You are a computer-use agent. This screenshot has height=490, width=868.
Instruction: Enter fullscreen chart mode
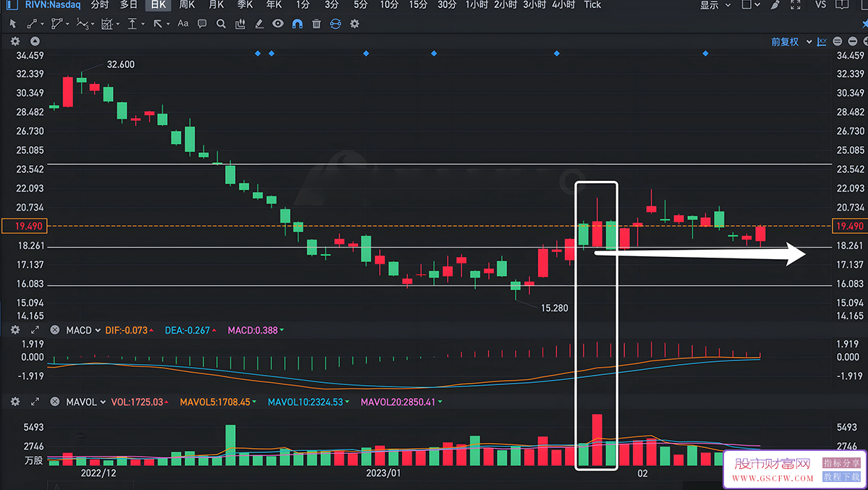click(796, 5)
